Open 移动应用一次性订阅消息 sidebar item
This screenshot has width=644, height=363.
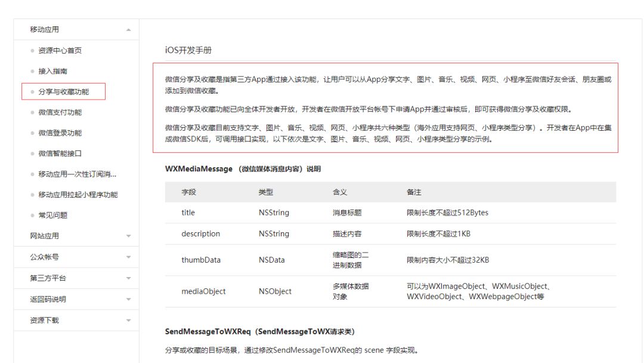[77, 174]
